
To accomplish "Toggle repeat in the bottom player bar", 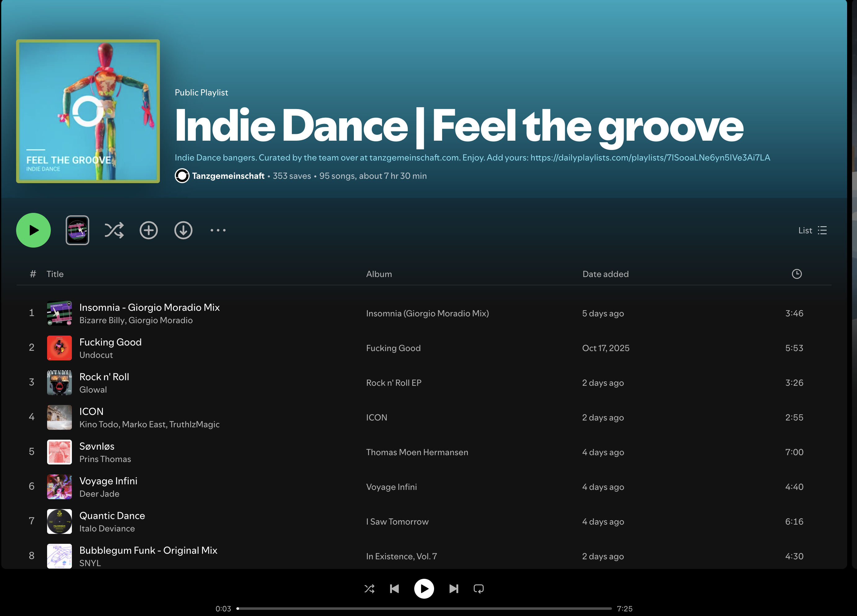I will coord(478,589).
